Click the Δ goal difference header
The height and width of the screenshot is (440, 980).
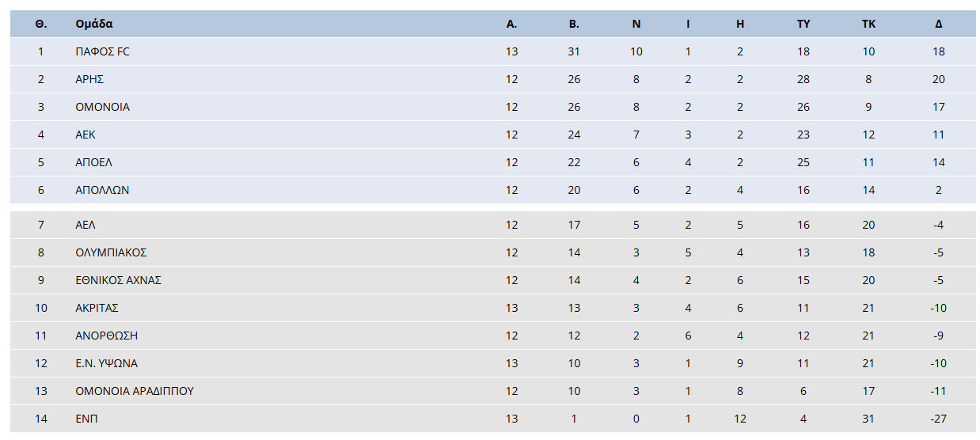[939, 24]
